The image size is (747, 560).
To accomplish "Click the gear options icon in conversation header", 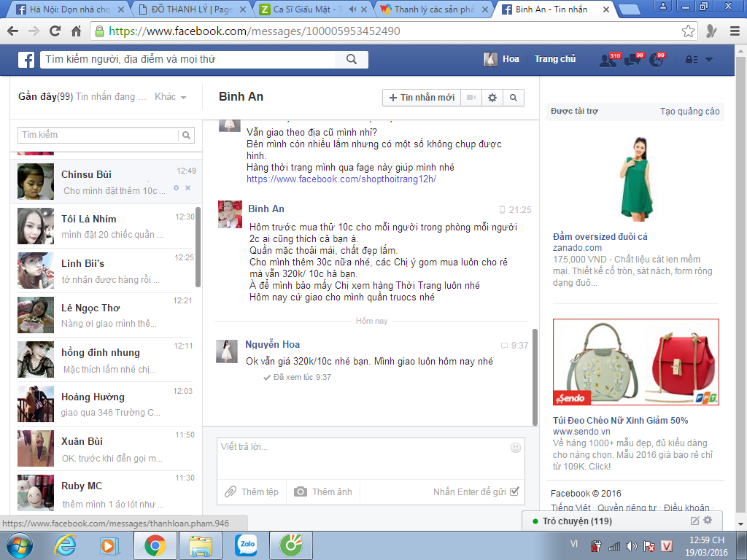I will [492, 98].
